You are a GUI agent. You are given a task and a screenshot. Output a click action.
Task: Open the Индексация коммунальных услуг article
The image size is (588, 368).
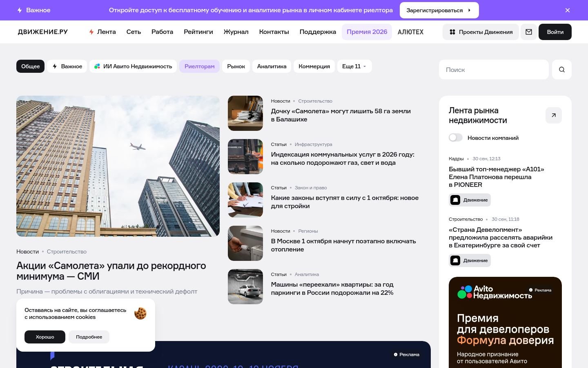click(343, 158)
